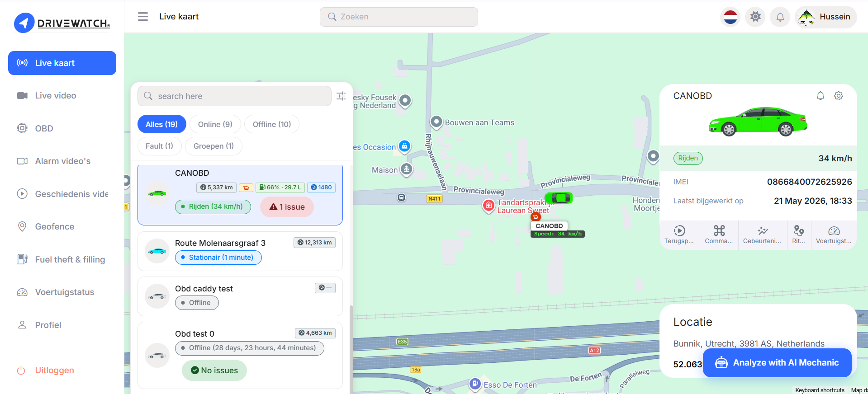Click Esso De Forten map marker
The height and width of the screenshot is (394, 868).
pyautogui.click(x=475, y=384)
